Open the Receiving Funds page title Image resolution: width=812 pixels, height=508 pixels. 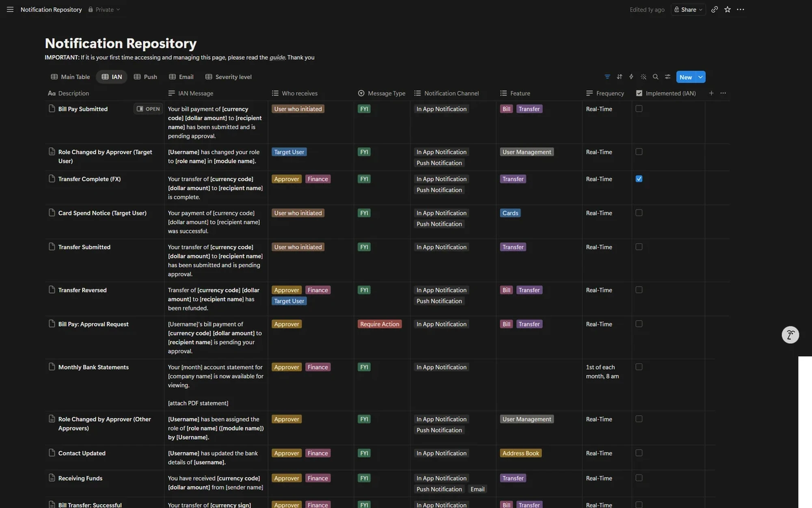pos(80,478)
